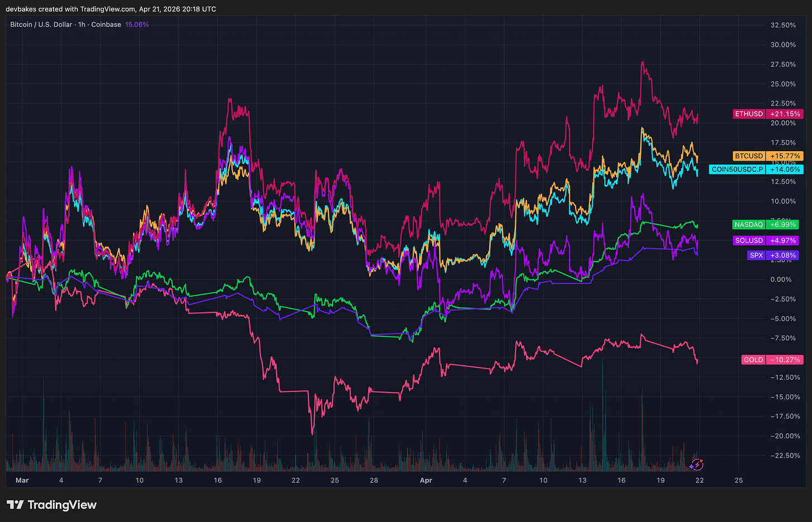Select the SPX series label
This screenshot has width=812, height=522.
pyautogui.click(x=756, y=255)
